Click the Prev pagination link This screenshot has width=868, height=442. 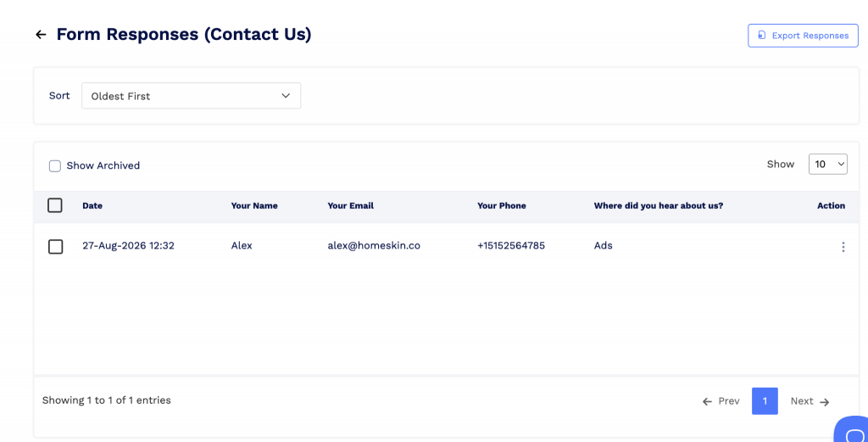(721, 401)
